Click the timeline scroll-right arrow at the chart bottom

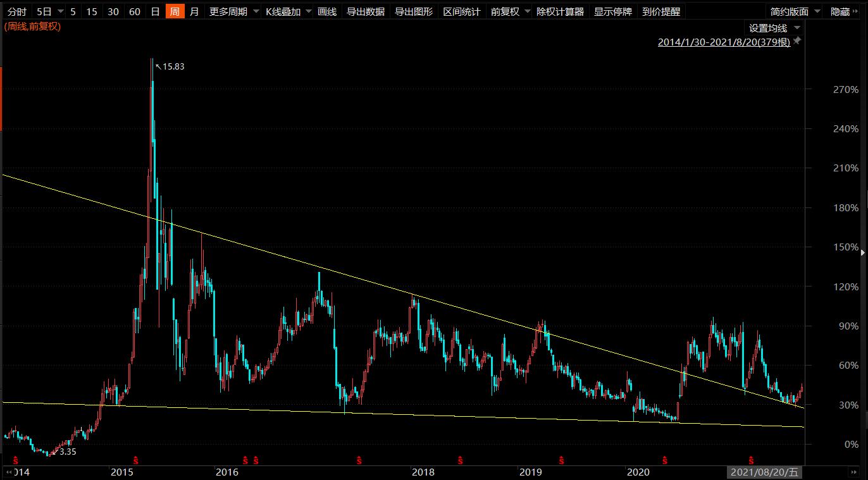pos(853,472)
